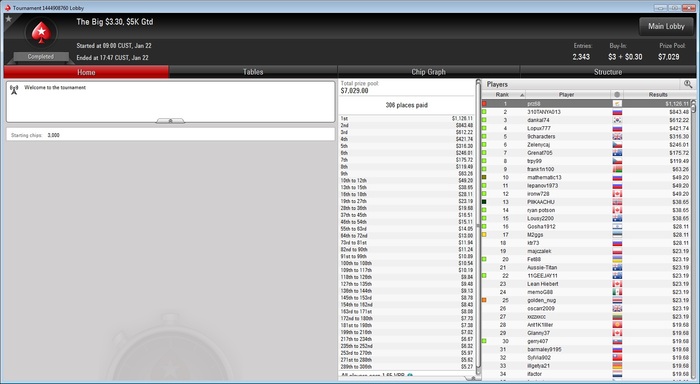Click the prize payouts list scrollbar
The height and width of the screenshot is (384, 700).
click(478, 228)
